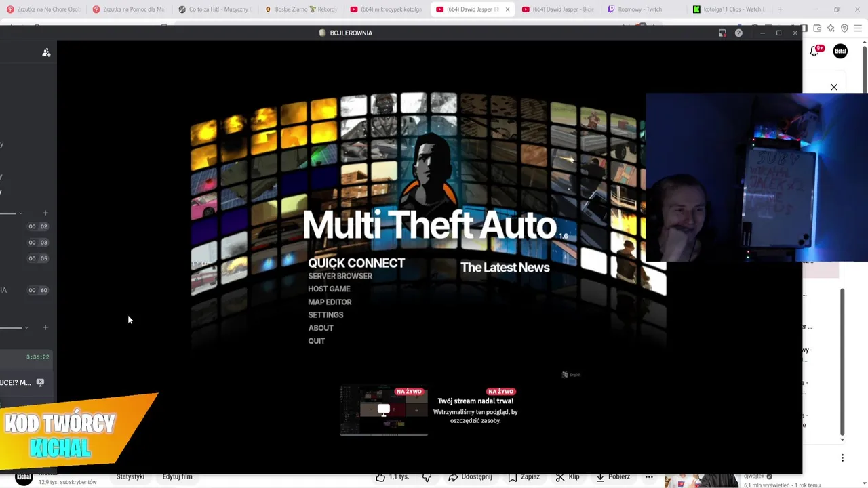Add channel with lower plus icon
Screen dimensions: 868x488
(x=45, y=327)
